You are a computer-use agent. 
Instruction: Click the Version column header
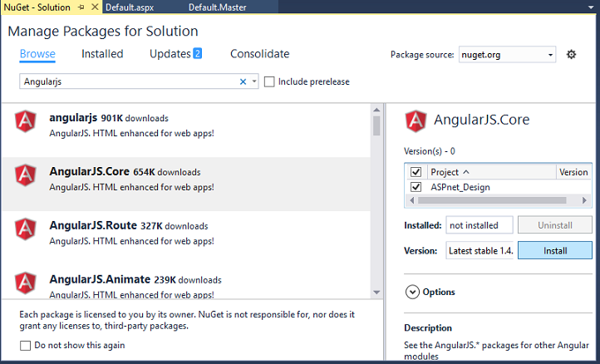(573, 172)
